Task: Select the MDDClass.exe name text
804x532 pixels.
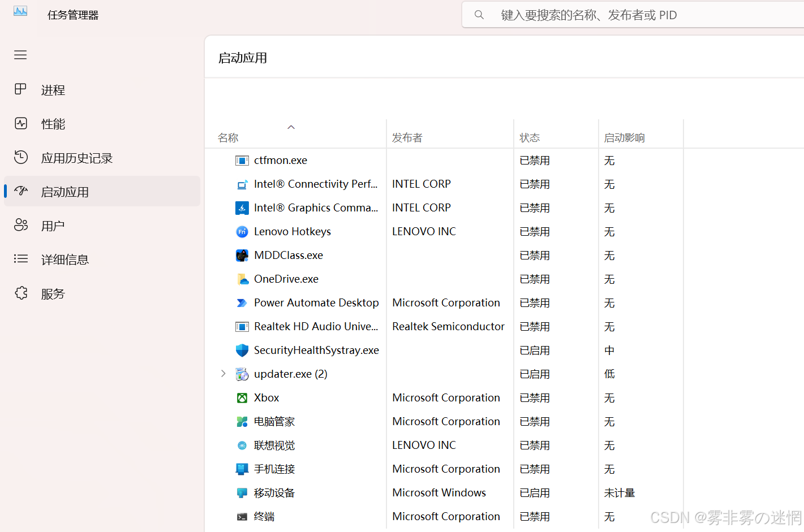Action: pyautogui.click(x=289, y=256)
